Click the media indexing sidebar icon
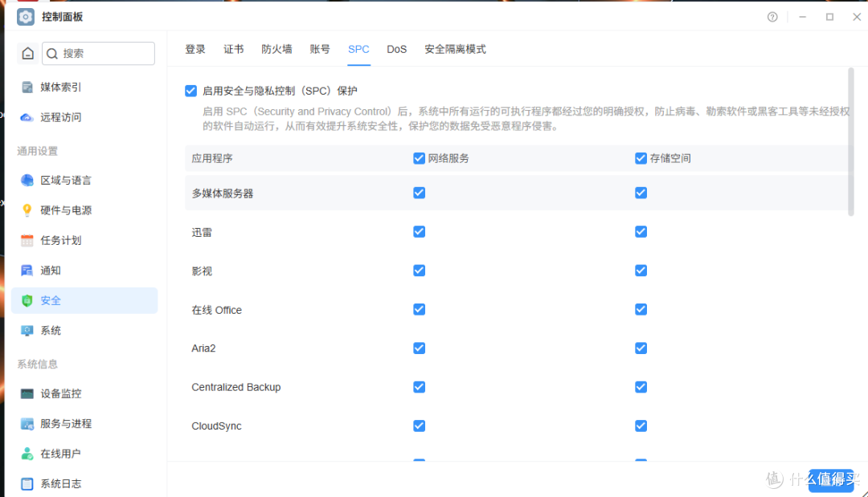The height and width of the screenshot is (497, 868). [x=27, y=88]
